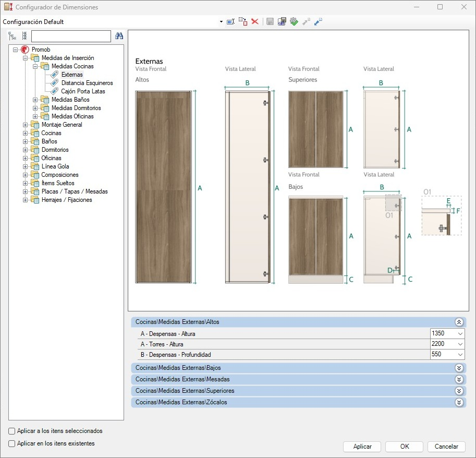Click the duplicate configuration icon
The image size is (476, 458).
[243, 21]
